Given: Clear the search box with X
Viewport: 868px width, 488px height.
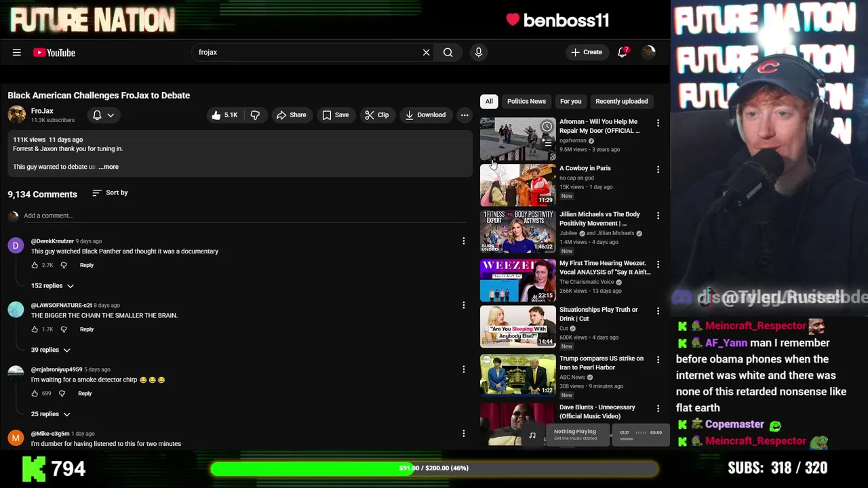Looking at the screenshot, I should coord(426,52).
